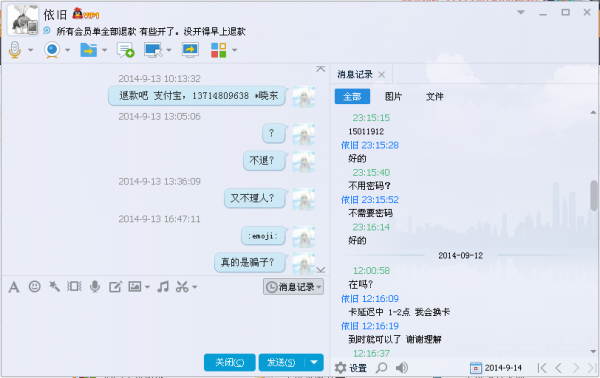Click the contact avatar of 依旧
This screenshot has width=600, height=378.
pos(23,20)
